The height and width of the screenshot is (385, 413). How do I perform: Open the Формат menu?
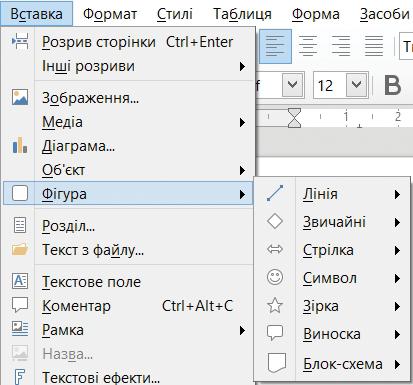110,14
